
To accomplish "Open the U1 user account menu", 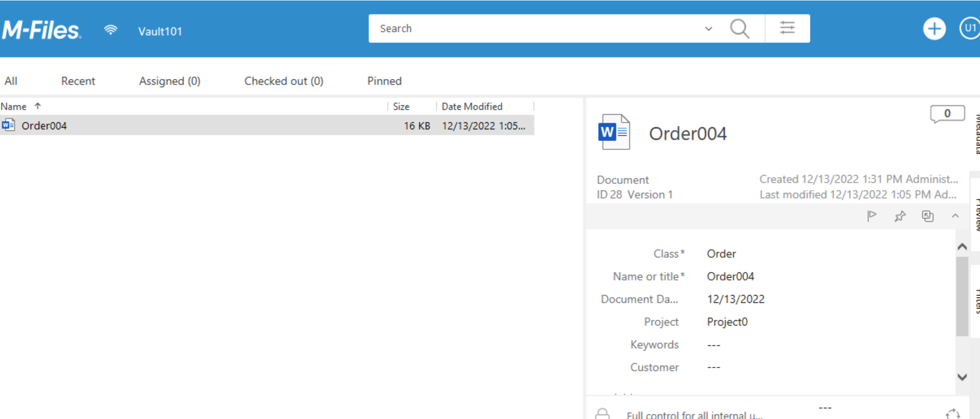I will coord(970,28).
